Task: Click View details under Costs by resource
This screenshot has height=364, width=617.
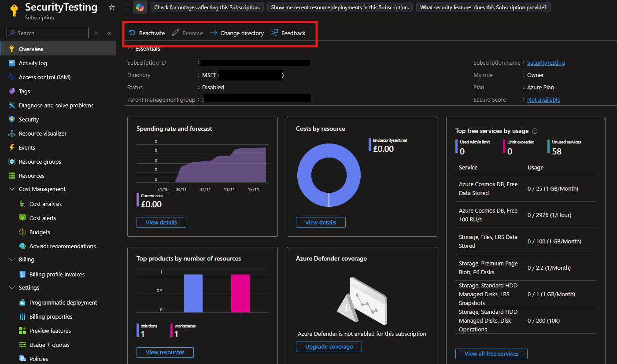Action: [321, 222]
